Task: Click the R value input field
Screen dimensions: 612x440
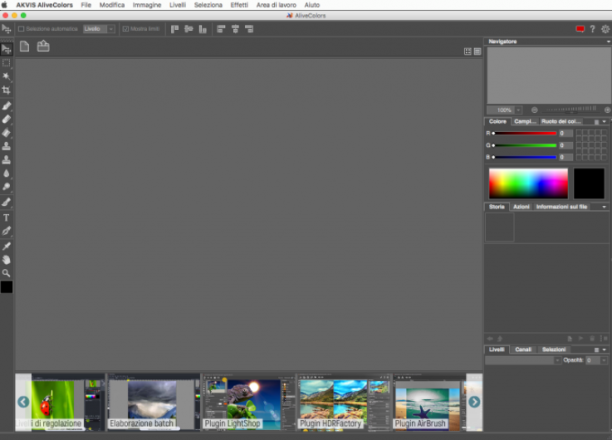Action: 566,134
